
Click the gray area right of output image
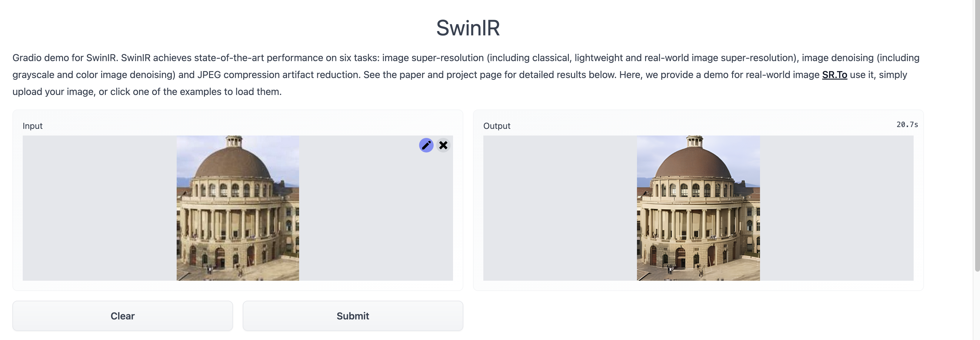tap(837, 208)
